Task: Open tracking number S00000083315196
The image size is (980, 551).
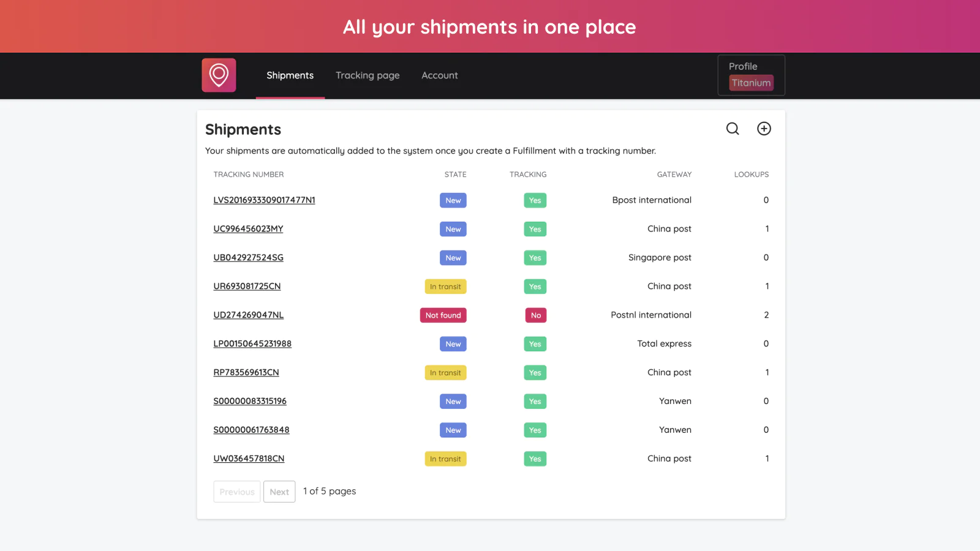Action: pos(250,402)
